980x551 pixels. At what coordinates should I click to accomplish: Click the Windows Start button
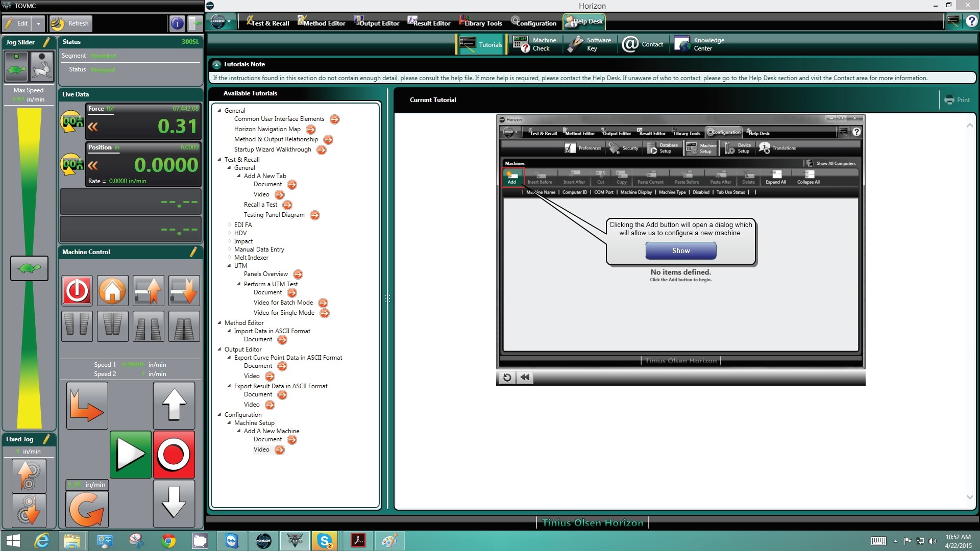(12, 541)
